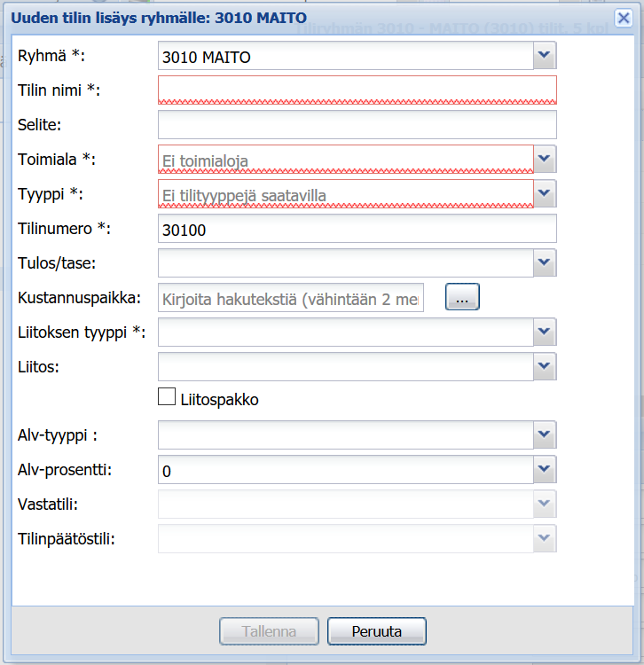The height and width of the screenshot is (665, 644).
Task: Click the Tilin nimi text field
Action: coord(357,90)
